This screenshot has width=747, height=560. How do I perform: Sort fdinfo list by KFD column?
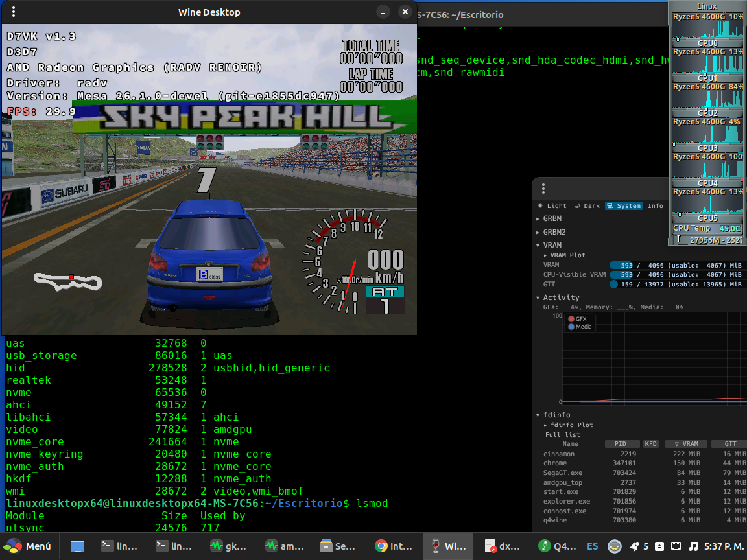click(651, 444)
